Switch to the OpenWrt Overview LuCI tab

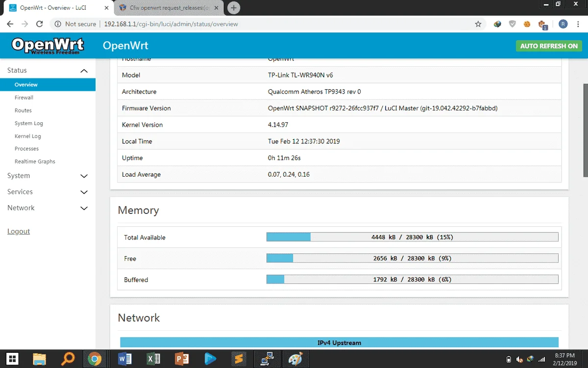pos(57,8)
